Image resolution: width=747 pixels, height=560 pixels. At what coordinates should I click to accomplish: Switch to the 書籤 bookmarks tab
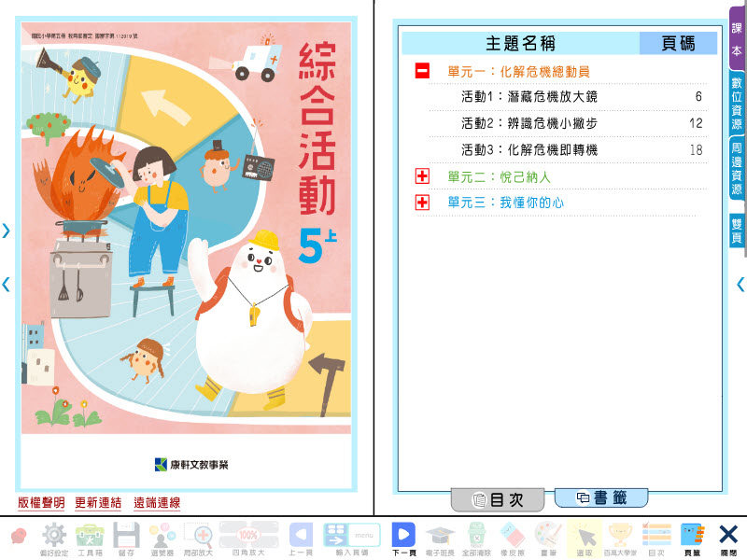[x=601, y=498]
